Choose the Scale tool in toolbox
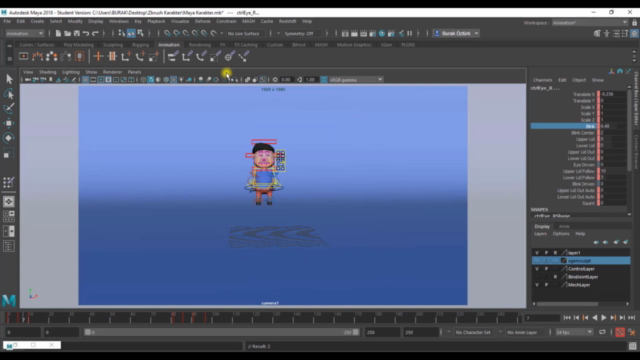This screenshot has height=360, width=640. click(x=9, y=153)
